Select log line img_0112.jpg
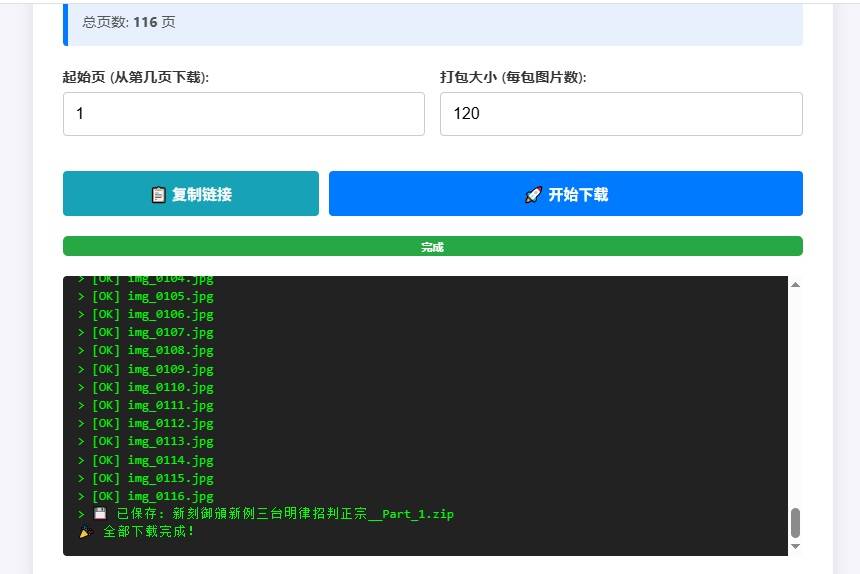 tap(146, 424)
